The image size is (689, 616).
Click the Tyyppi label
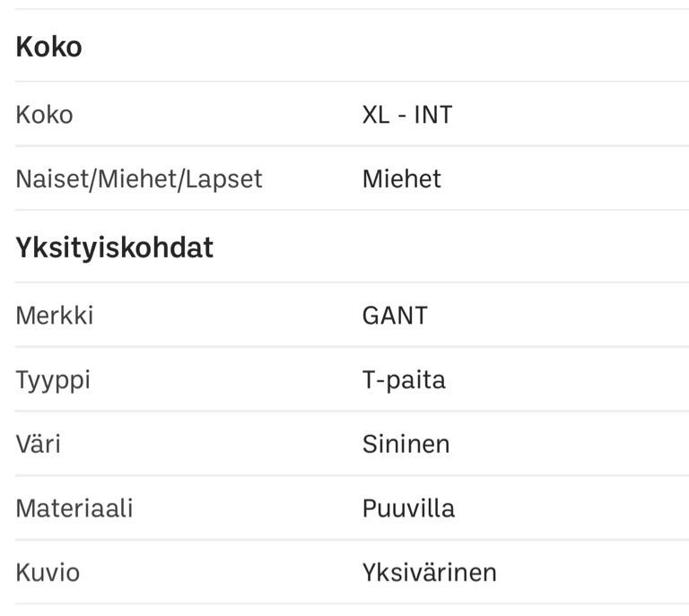(53, 380)
